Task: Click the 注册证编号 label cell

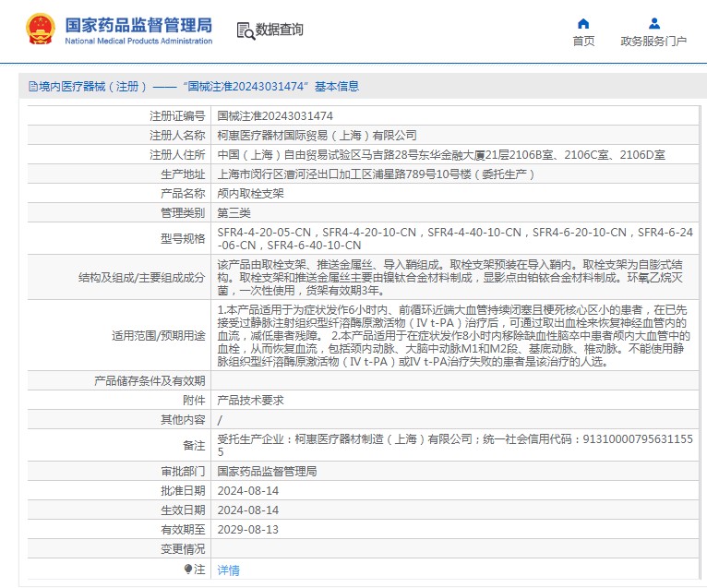Action: pos(177,116)
